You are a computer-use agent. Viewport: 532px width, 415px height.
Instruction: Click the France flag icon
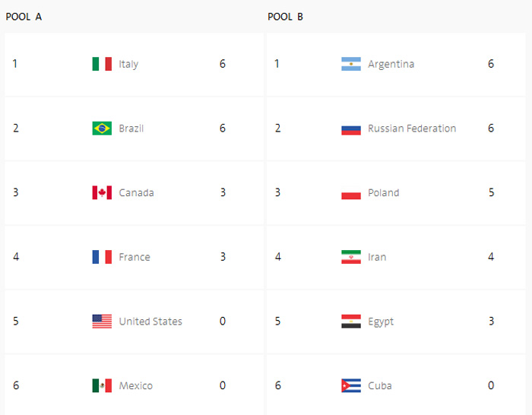tap(102, 257)
